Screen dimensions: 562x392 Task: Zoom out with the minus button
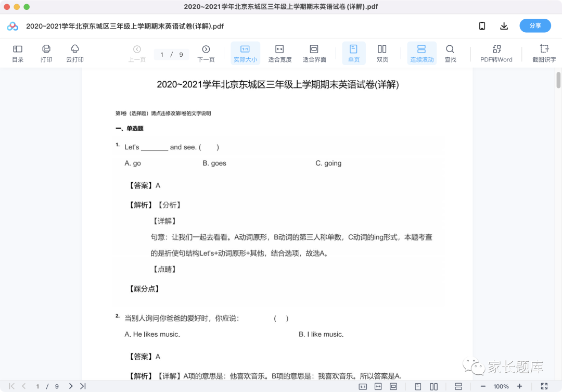point(483,386)
